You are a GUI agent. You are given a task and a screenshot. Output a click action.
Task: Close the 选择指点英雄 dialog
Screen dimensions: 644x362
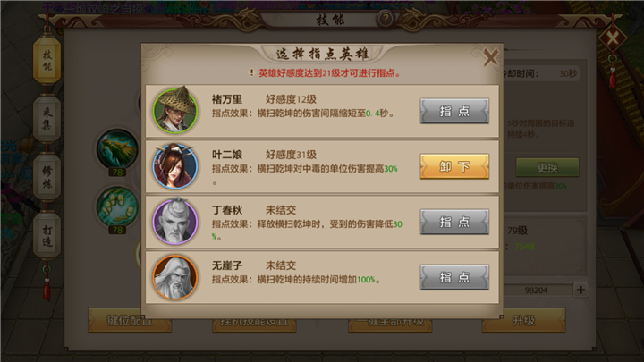pos(490,57)
